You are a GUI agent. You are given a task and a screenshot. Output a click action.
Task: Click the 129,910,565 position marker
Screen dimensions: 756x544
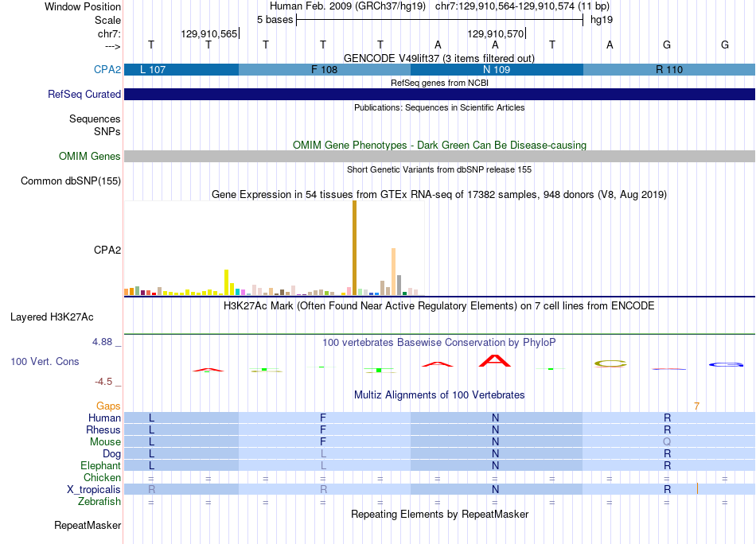click(x=210, y=33)
